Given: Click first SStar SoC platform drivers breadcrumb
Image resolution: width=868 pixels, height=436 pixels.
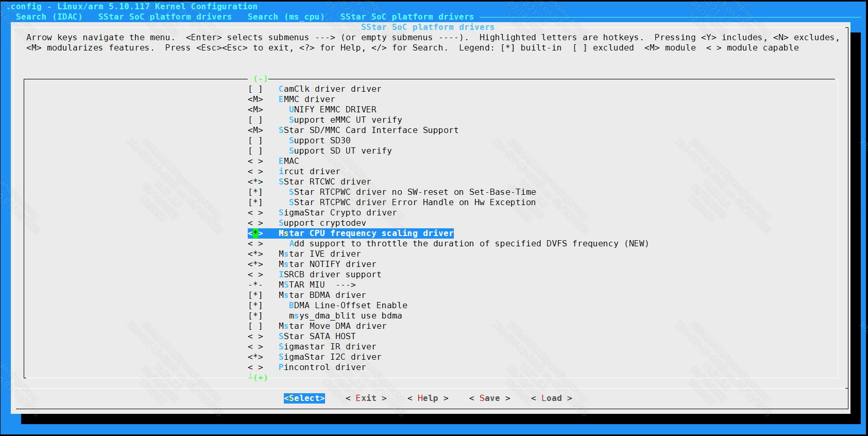Looking at the screenshot, I should [x=165, y=16].
